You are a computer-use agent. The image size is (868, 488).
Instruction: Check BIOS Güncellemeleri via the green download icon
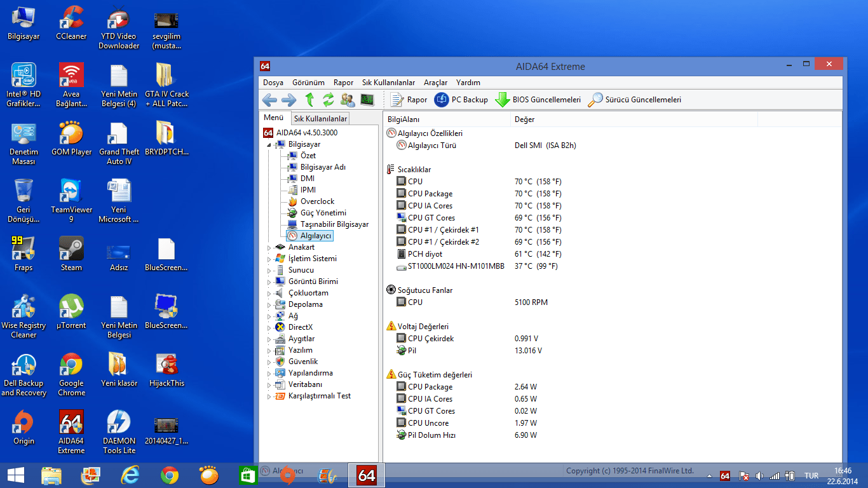(536, 99)
